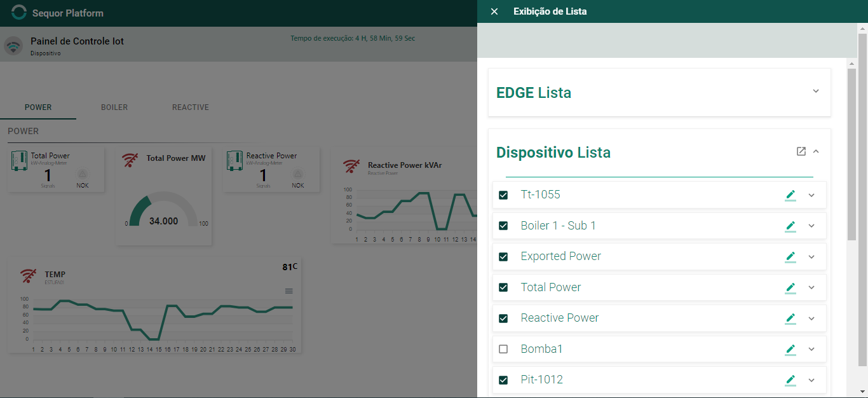Screen dimensions: 868x398
Task: Expand the Reactive Power row
Action: (811, 319)
